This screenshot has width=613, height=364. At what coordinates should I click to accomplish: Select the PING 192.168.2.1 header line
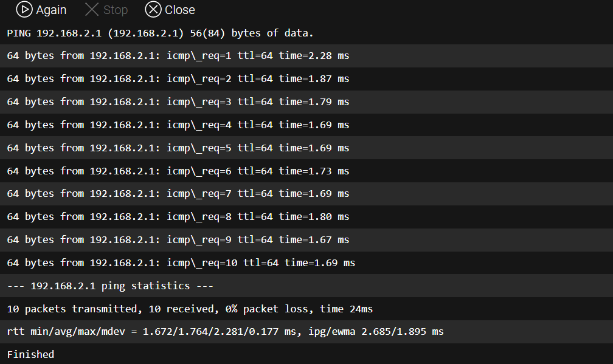(x=306, y=33)
